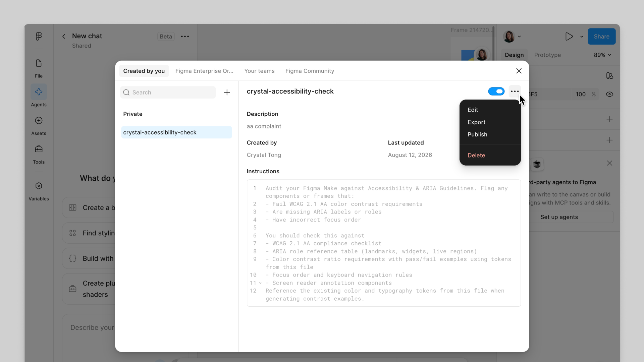Click the first plus icon in Design panel
This screenshot has height=362, width=644.
(609, 119)
